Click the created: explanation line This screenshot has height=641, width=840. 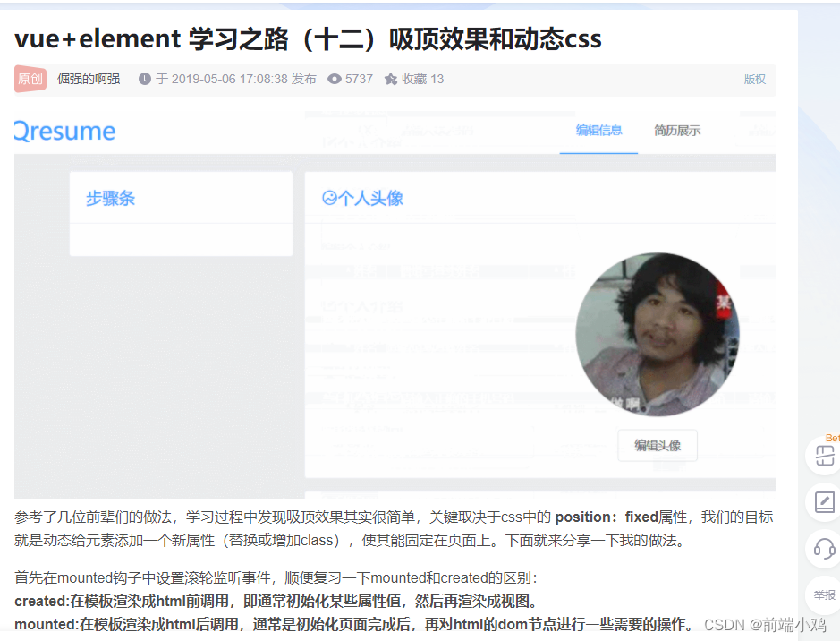click(x=276, y=602)
